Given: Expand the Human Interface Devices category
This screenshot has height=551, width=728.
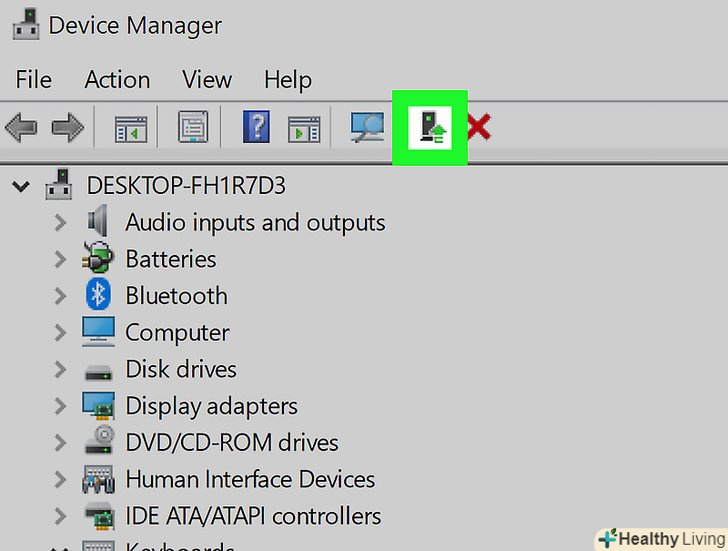Looking at the screenshot, I should (60, 480).
